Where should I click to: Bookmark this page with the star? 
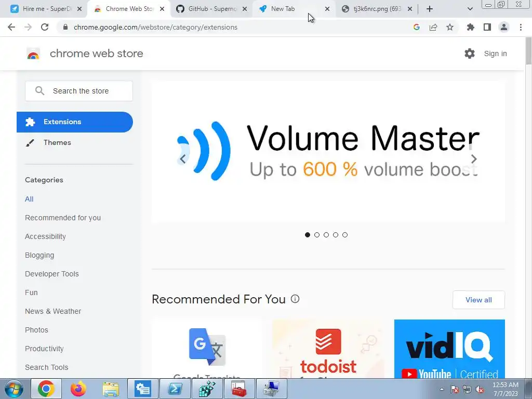450,27
